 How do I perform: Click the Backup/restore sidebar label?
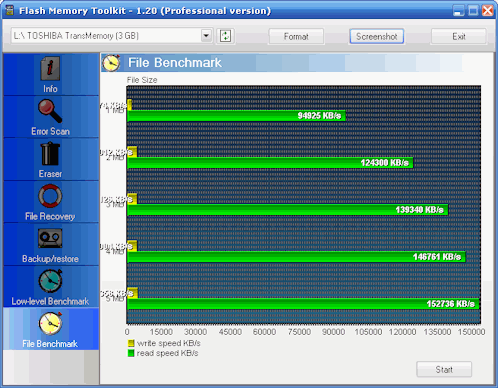pyautogui.click(x=50, y=259)
